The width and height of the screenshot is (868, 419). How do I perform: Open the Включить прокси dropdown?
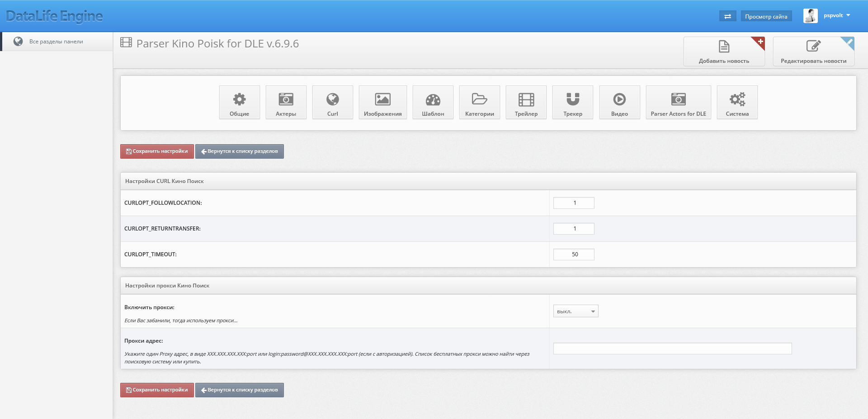coord(576,311)
